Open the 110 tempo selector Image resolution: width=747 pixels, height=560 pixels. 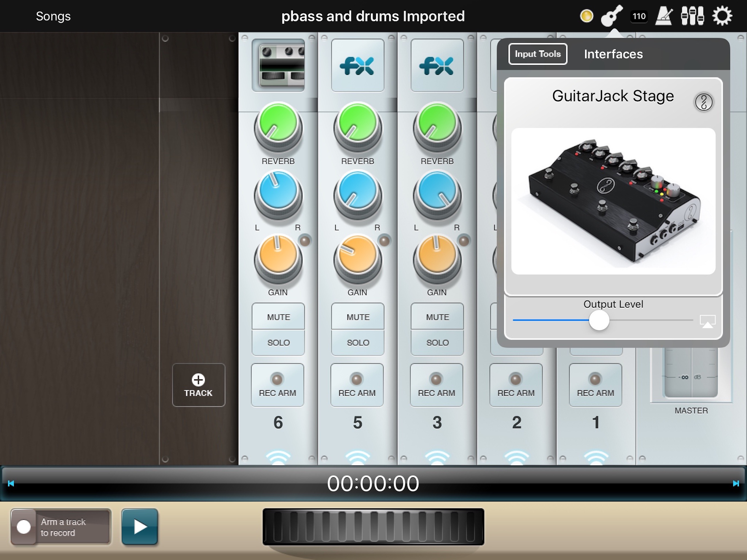click(639, 16)
